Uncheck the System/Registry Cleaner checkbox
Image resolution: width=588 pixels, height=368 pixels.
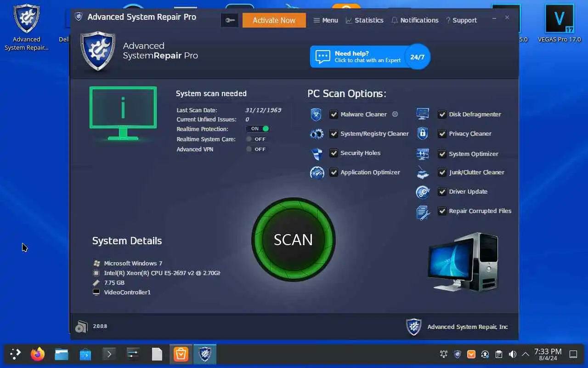pos(334,134)
